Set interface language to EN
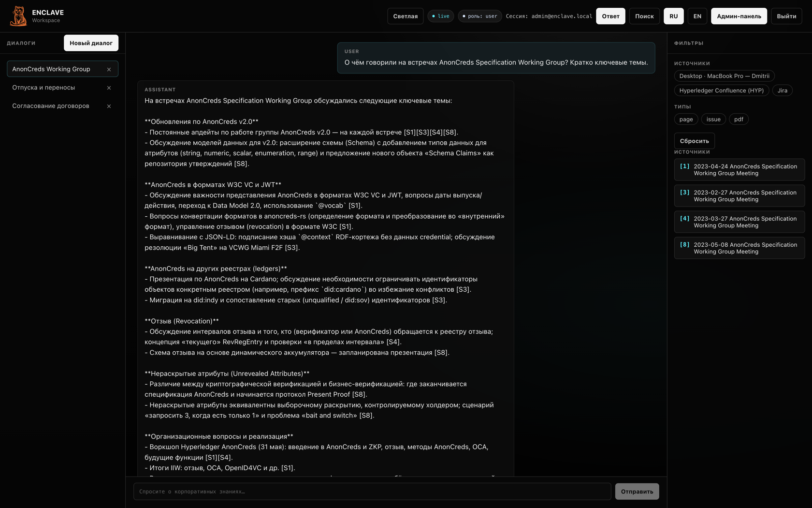This screenshot has height=508, width=812. pos(697,16)
